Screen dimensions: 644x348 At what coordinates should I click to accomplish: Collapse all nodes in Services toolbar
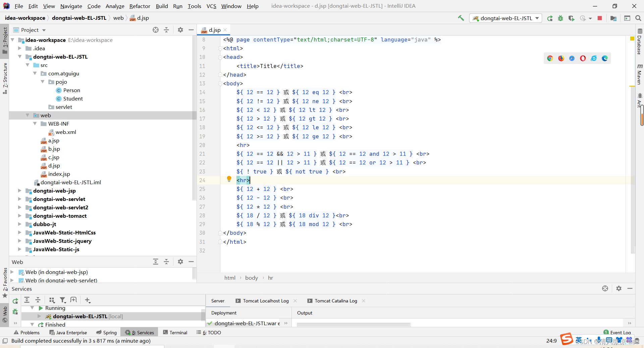pyautogui.click(x=38, y=300)
